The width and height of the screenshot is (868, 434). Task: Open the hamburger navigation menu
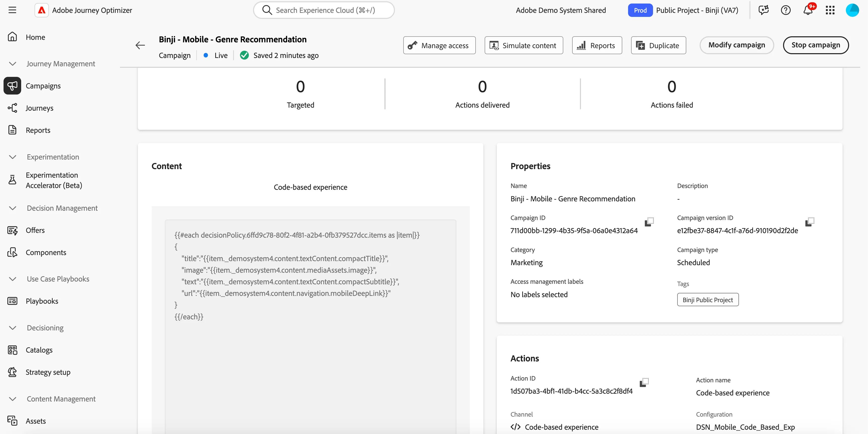pos(12,10)
